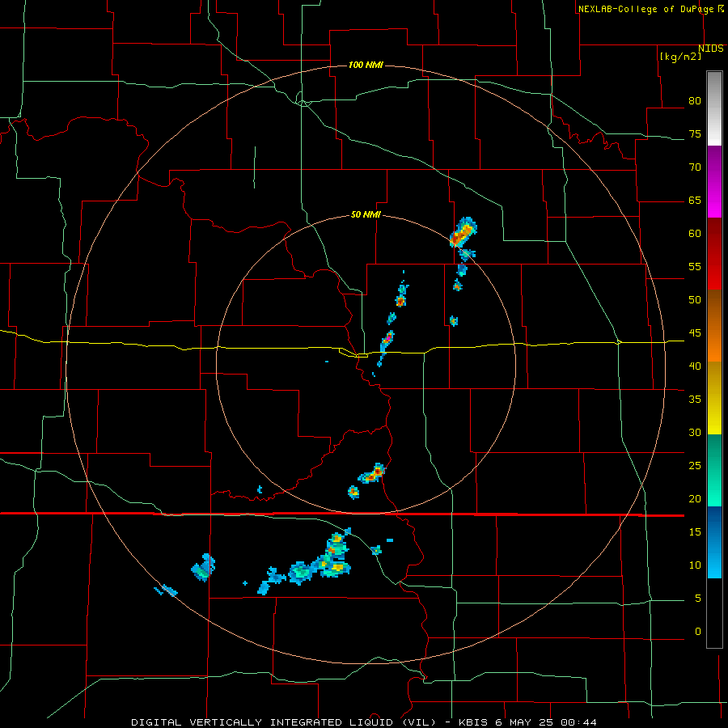This screenshot has height=728, width=728.
Task: Click the 100 NMI range ring label
Action: point(366,65)
